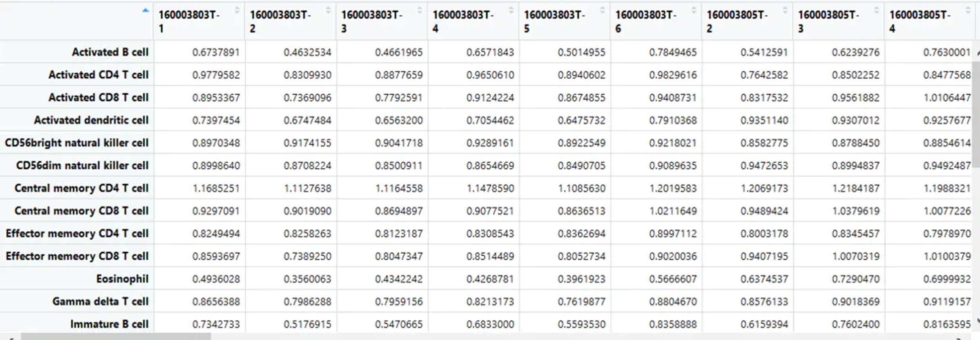This screenshot has height=340, width=980.
Task: Sort column 160003803T-2 using its arrows
Action: point(328,11)
